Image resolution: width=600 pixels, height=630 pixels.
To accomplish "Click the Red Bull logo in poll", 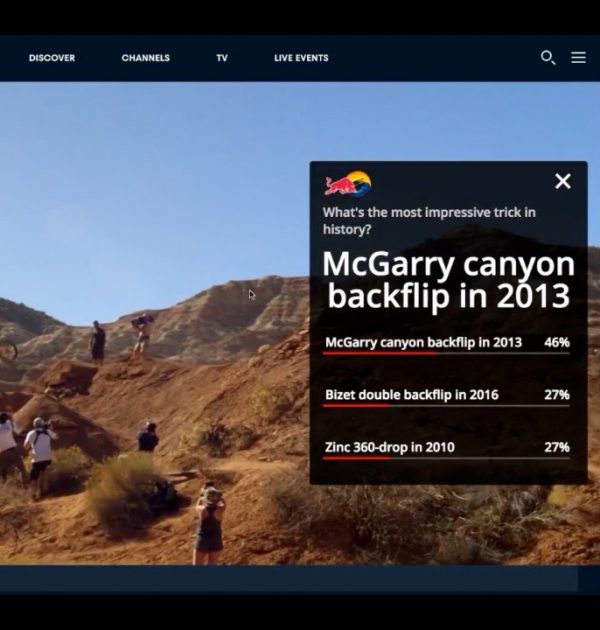I will tap(348, 184).
